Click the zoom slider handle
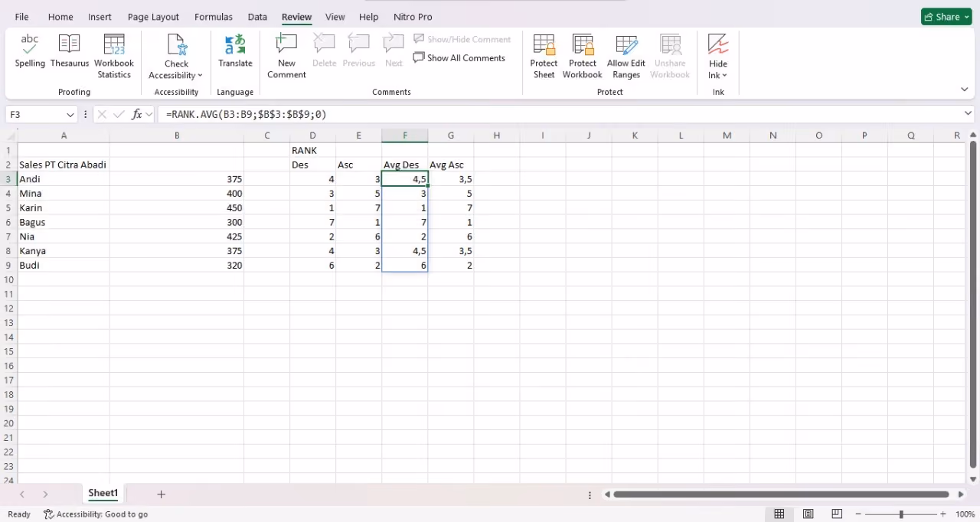The width and height of the screenshot is (980, 522). (x=901, y=514)
